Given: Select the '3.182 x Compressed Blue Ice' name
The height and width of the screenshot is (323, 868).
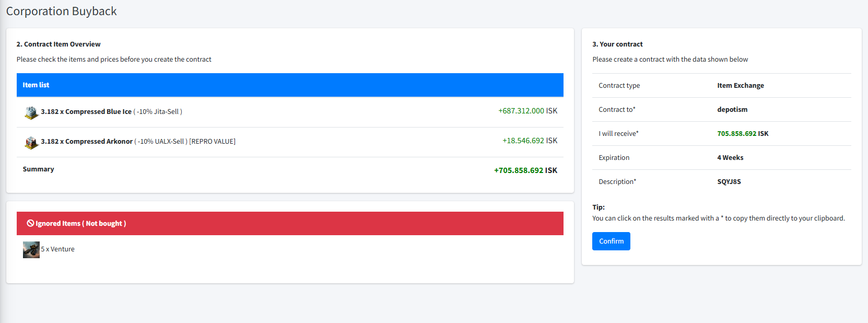Looking at the screenshot, I should coord(86,112).
